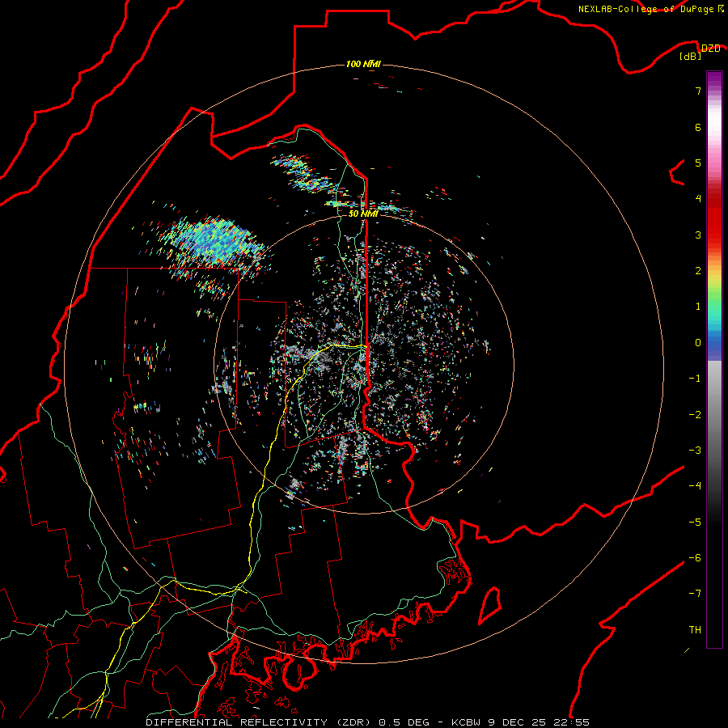Click the -6 dB scale label

[x=695, y=558]
